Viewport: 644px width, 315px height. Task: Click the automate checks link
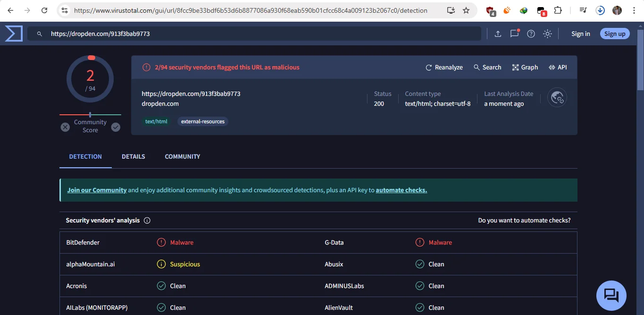(401, 190)
